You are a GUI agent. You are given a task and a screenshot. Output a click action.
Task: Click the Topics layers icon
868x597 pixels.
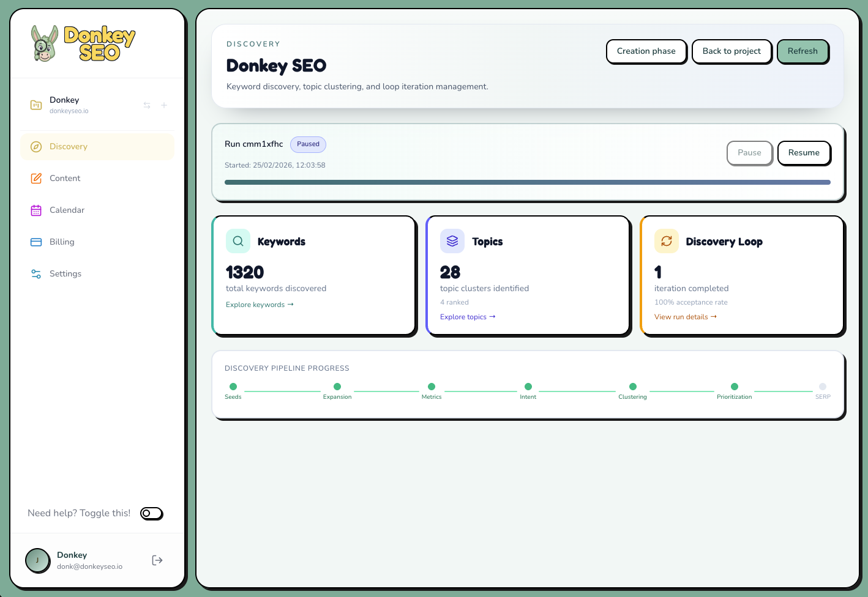tap(452, 241)
